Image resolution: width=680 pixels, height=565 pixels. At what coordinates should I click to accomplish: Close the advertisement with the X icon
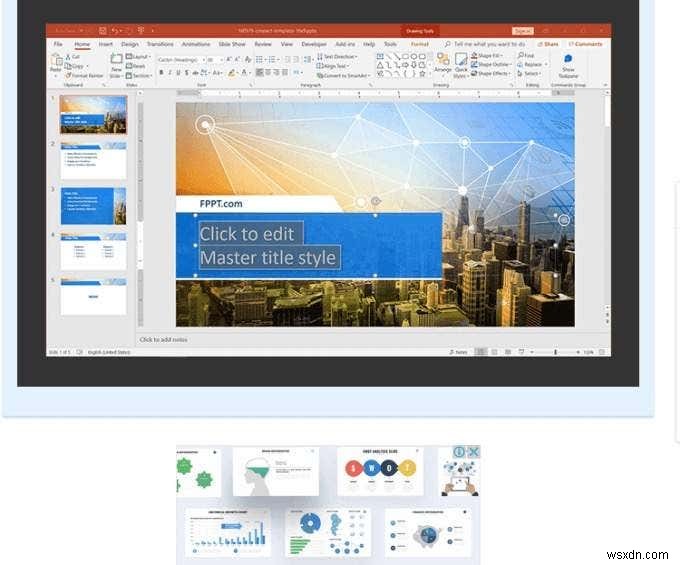(x=474, y=452)
